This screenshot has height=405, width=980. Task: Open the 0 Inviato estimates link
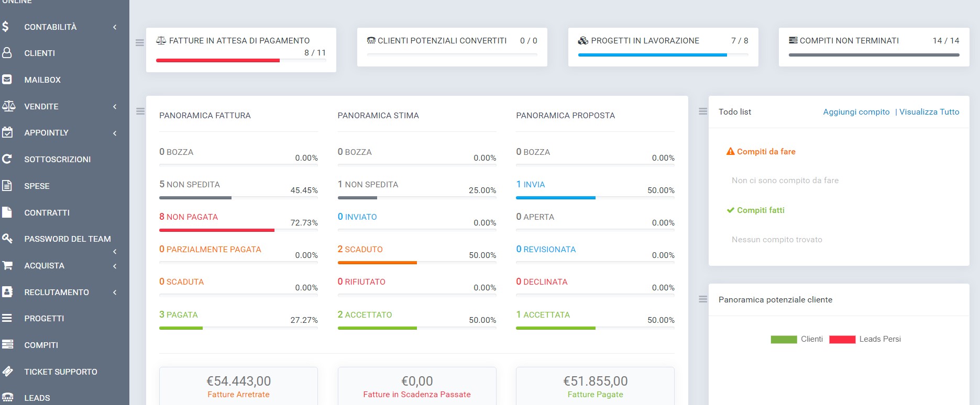click(357, 217)
